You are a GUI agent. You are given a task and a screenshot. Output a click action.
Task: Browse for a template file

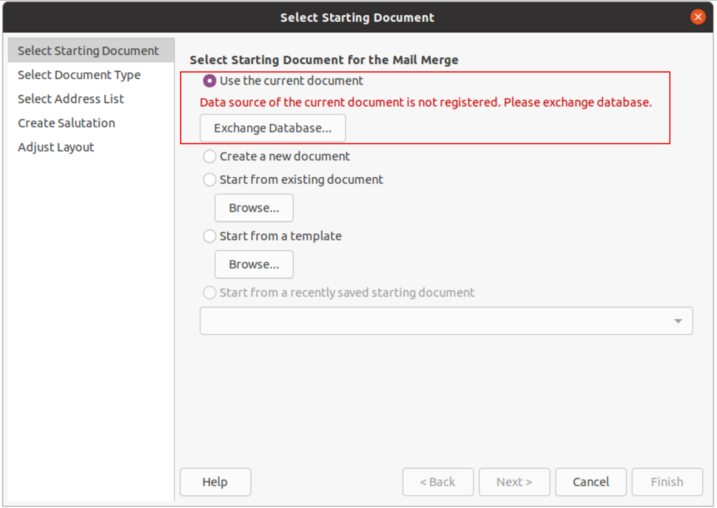(x=254, y=264)
